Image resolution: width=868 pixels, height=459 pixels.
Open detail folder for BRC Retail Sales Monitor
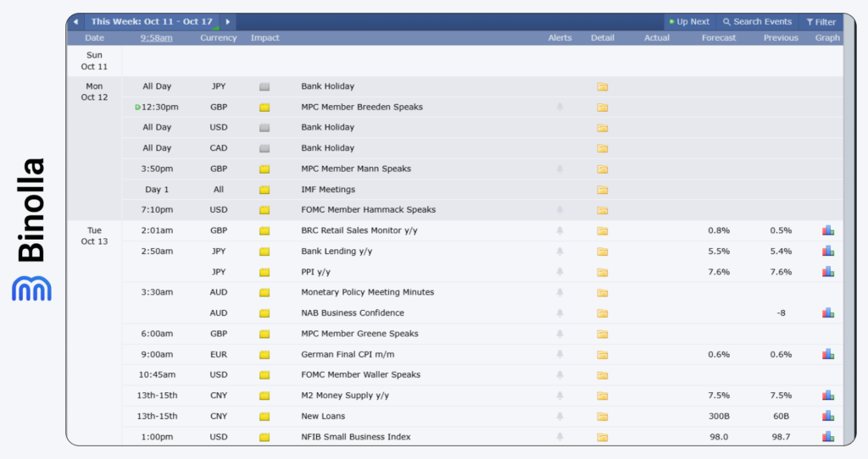tap(603, 231)
